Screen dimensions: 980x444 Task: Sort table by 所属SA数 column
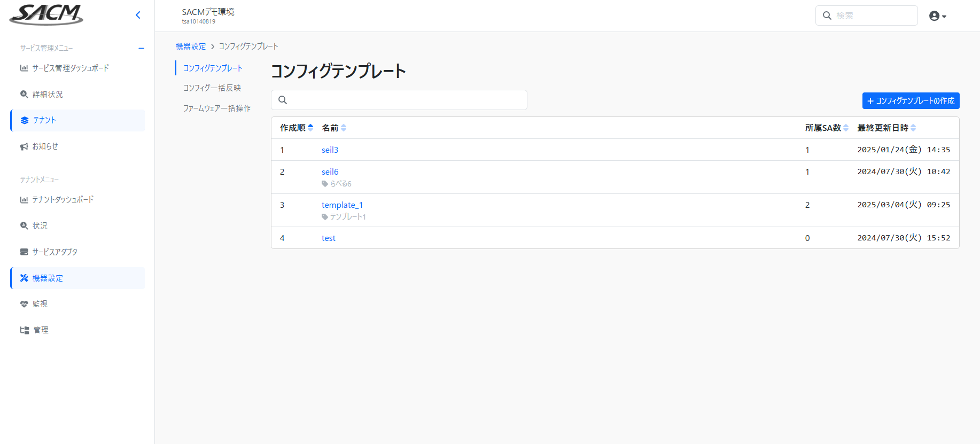(x=827, y=128)
